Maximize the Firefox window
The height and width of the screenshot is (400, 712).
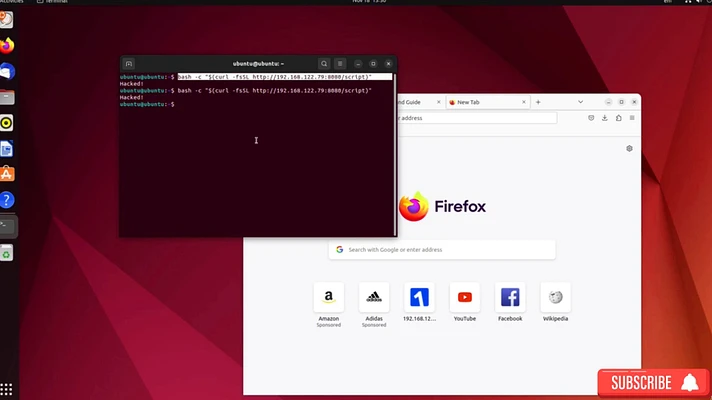pyautogui.click(x=621, y=102)
